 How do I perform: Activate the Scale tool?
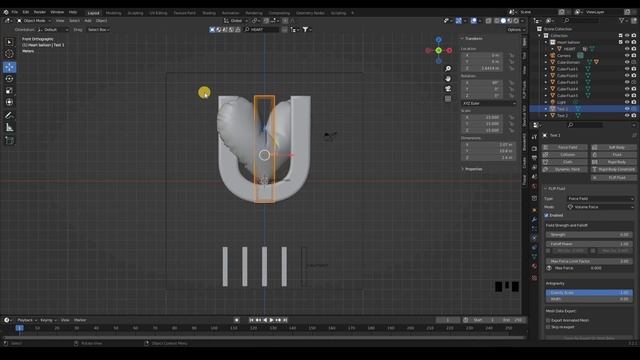pos(9,91)
